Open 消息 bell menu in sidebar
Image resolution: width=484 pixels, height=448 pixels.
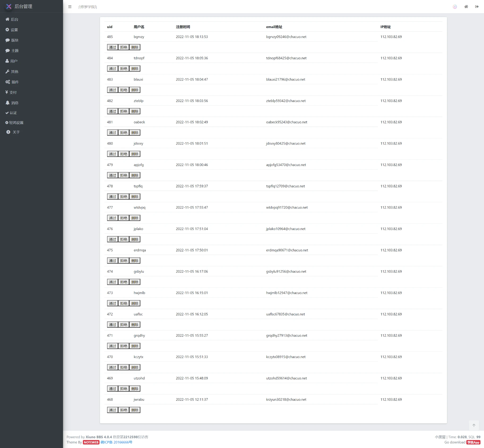click(x=12, y=103)
